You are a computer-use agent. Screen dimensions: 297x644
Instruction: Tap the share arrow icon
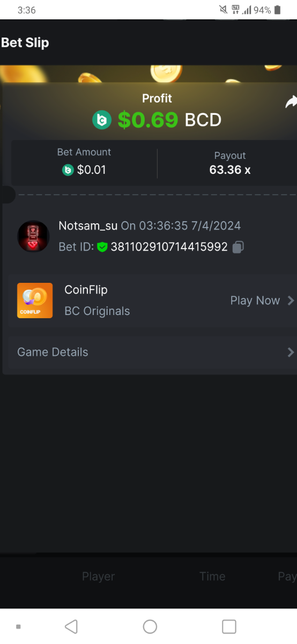click(x=291, y=102)
